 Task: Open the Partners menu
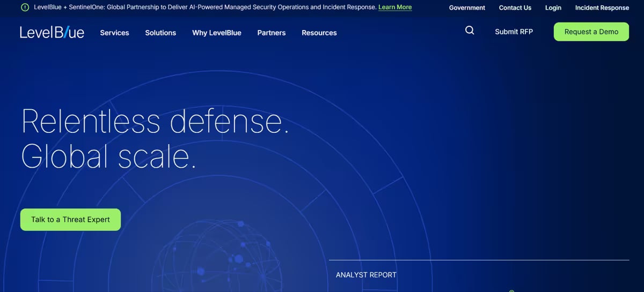(x=272, y=33)
